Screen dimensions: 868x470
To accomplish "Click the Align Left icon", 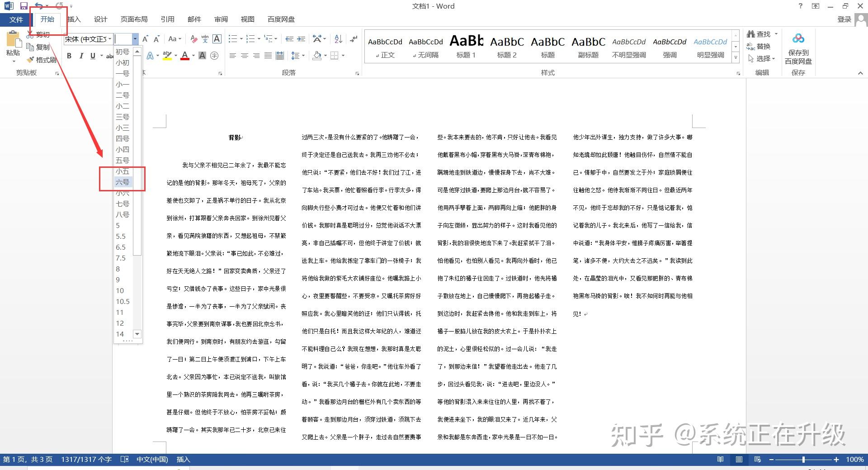I will [x=233, y=56].
